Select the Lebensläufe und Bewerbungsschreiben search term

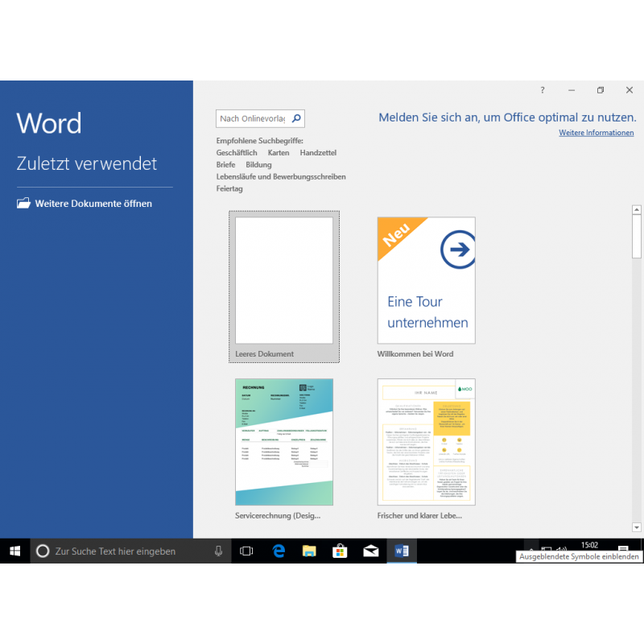tap(281, 177)
